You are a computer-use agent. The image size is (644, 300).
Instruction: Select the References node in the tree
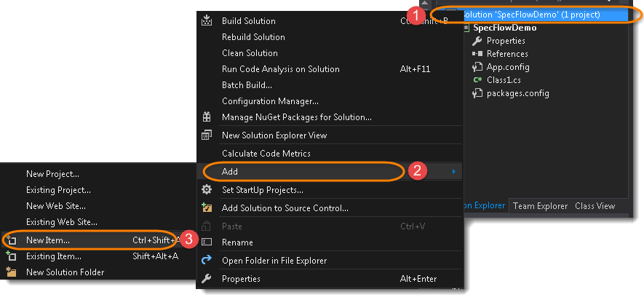507,53
